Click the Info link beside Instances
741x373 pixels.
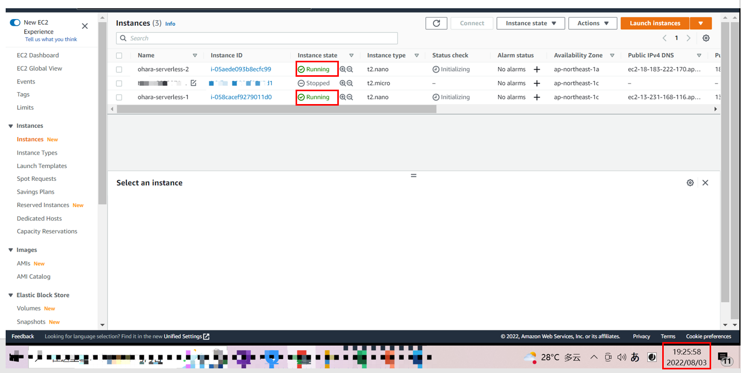coord(170,24)
